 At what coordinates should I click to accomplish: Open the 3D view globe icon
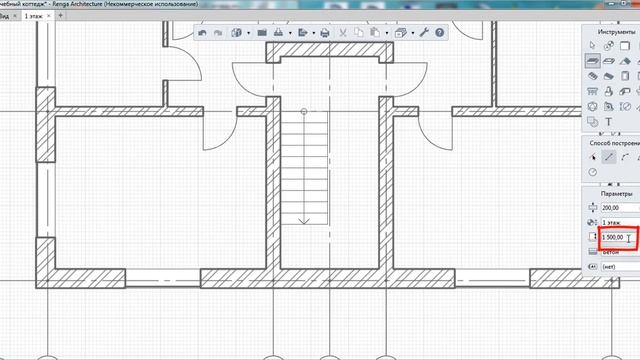coord(236,33)
